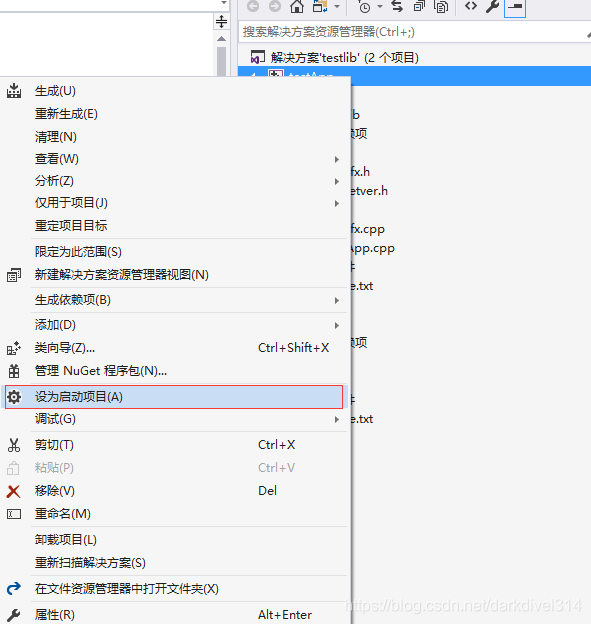
Task: Choose 管理 NuGet 程序包(N)...
Action: coord(175,371)
